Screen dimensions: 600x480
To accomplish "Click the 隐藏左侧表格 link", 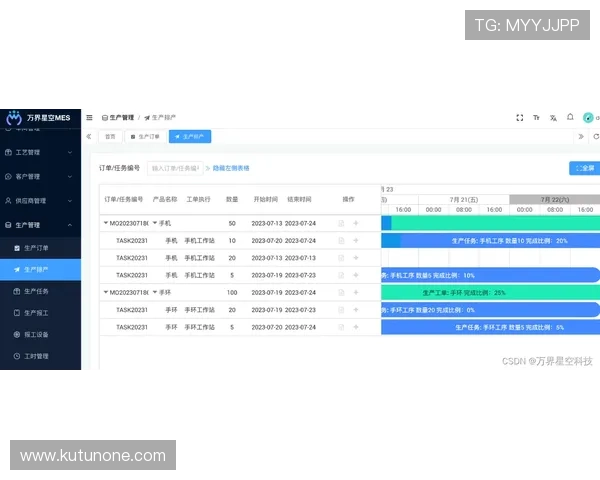I will tap(230, 168).
